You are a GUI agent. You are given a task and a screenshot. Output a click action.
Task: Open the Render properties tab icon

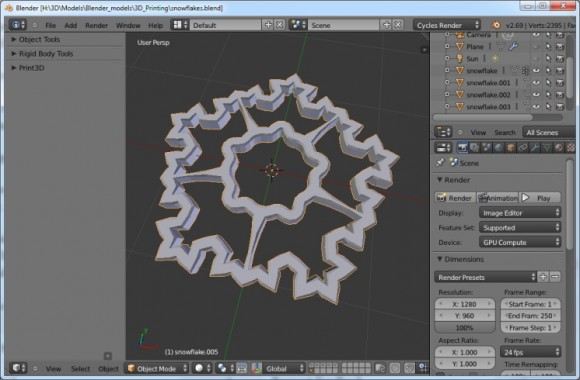[x=462, y=148]
